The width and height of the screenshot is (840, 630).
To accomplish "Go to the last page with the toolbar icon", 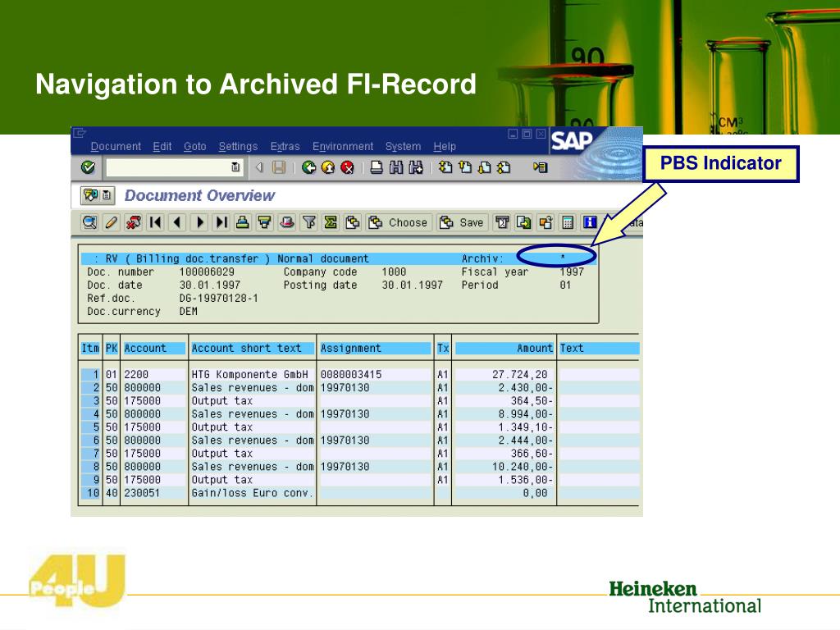I will click(x=504, y=167).
